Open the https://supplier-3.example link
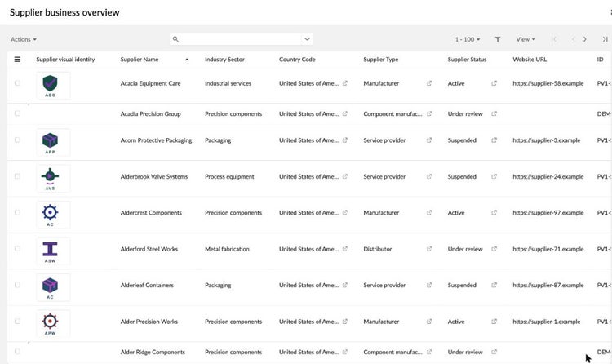 click(547, 140)
